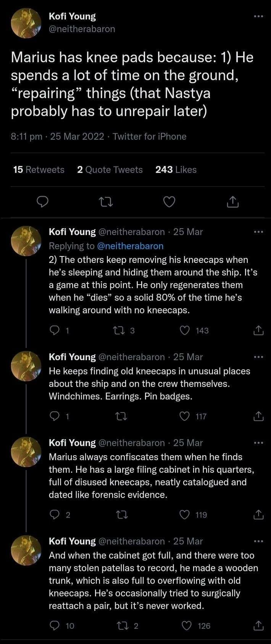This screenshot has width=271, height=644.
Task: Share the filing cabinet tweet
Action: 258,515
